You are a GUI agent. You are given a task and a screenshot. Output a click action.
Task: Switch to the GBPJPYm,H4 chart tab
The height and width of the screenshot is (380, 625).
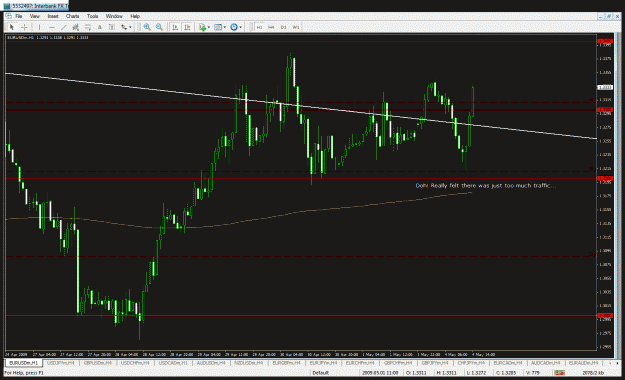tap(435, 363)
